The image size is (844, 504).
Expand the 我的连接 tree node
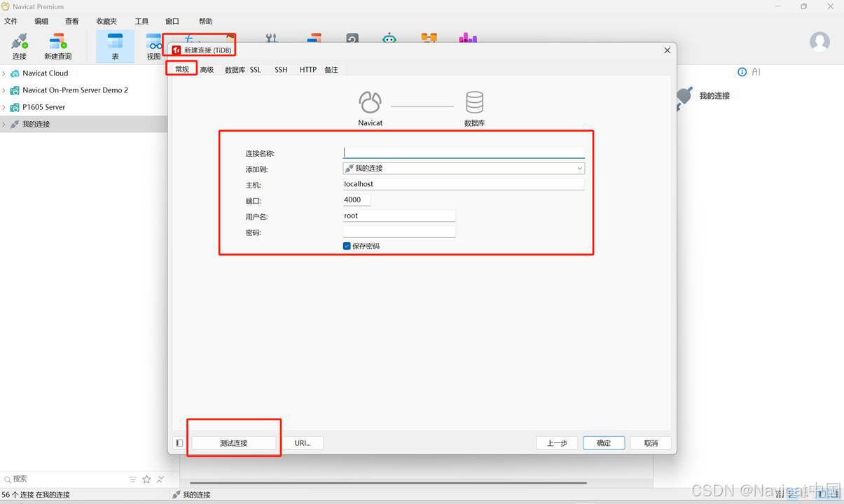pyautogui.click(x=4, y=125)
